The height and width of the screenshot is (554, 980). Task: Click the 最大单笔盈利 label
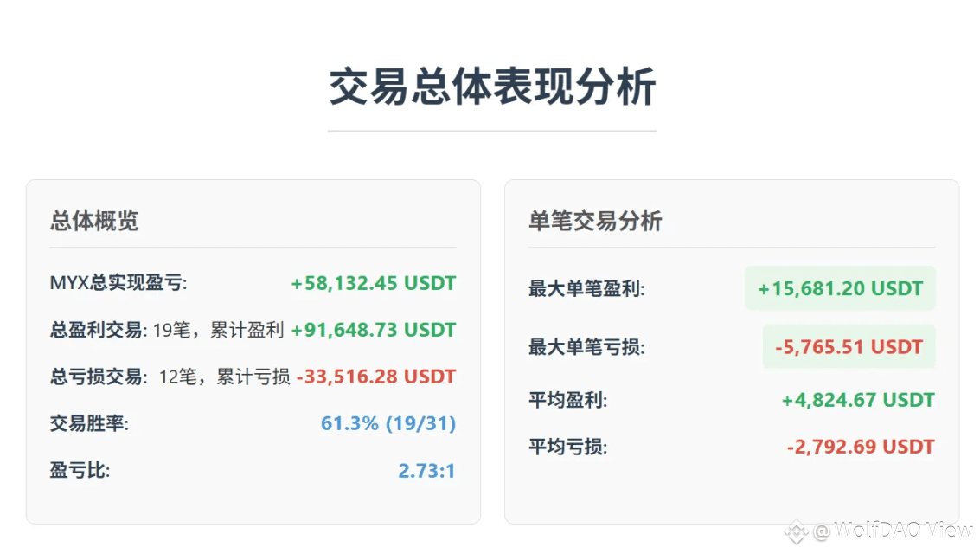tap(586, 288)
